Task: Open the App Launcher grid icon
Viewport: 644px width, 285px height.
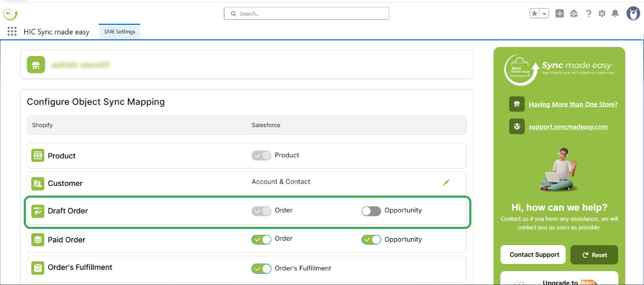Action: 12,32
